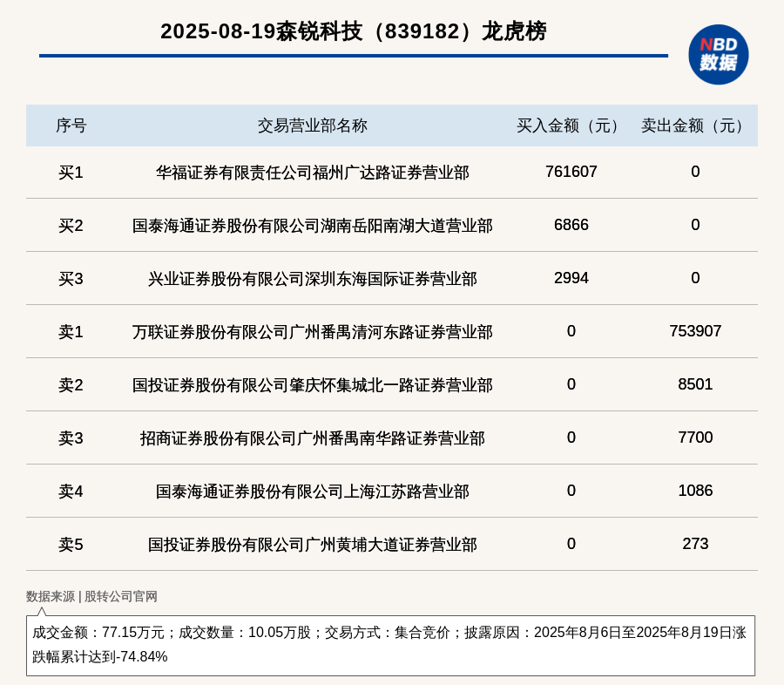784x685 pixels.
Task: Click the 买2 row label
Action: (x=71, y=225)
